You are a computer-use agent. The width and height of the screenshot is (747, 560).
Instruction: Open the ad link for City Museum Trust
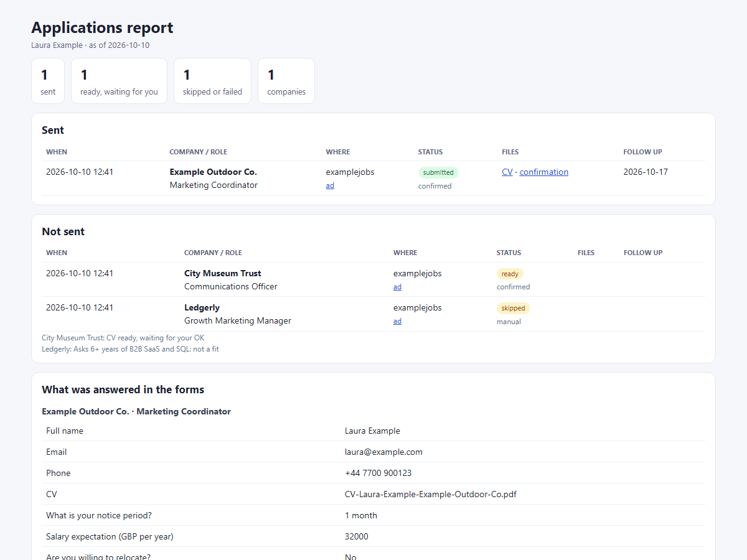[397, 287]
